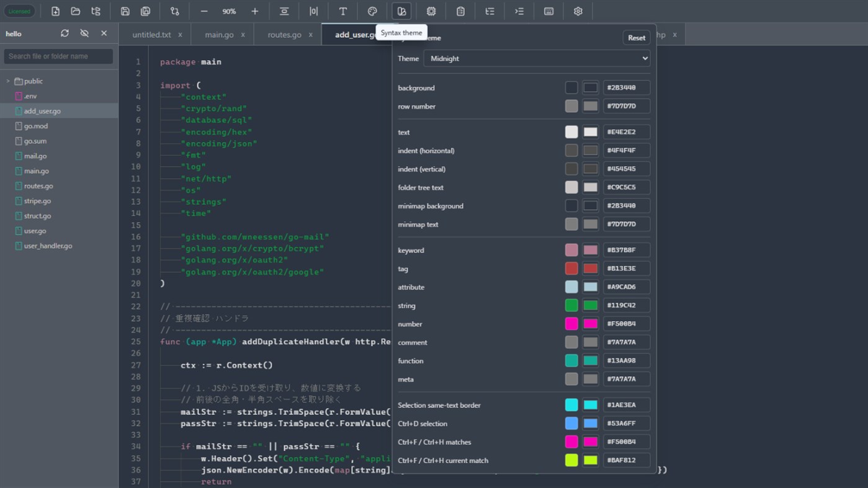Click the indent (horizontal) hex value #4F4F4F
Screen dimensions: 868x488
pyautogui.click(x=627, y=150)
